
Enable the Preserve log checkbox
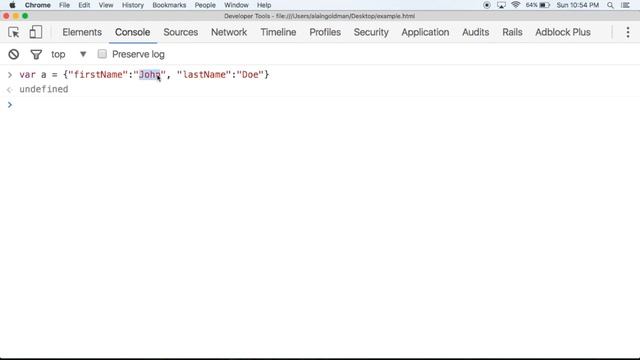pos(102,54)
